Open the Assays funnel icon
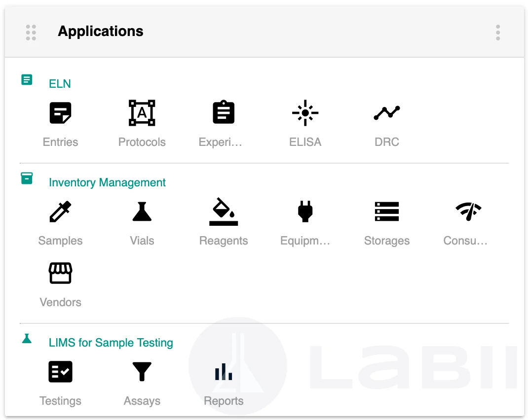Image resolution: width=528 pixels, height=420 pixels. pyautogui.click(x=142, y=372)
